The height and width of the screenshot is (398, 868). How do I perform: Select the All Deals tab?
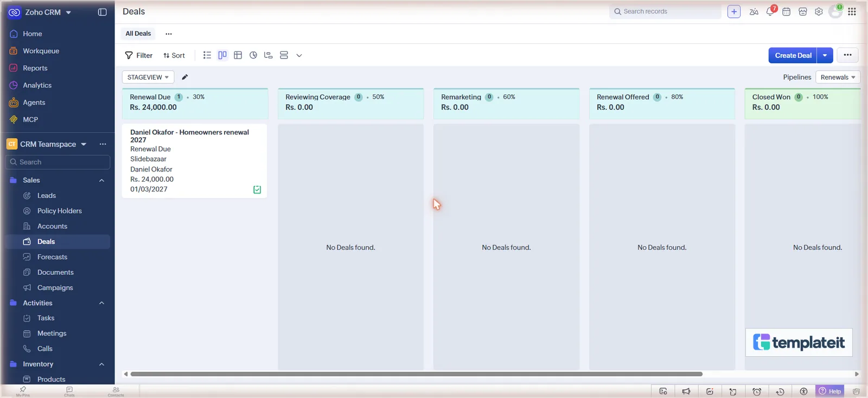[138, 34]
